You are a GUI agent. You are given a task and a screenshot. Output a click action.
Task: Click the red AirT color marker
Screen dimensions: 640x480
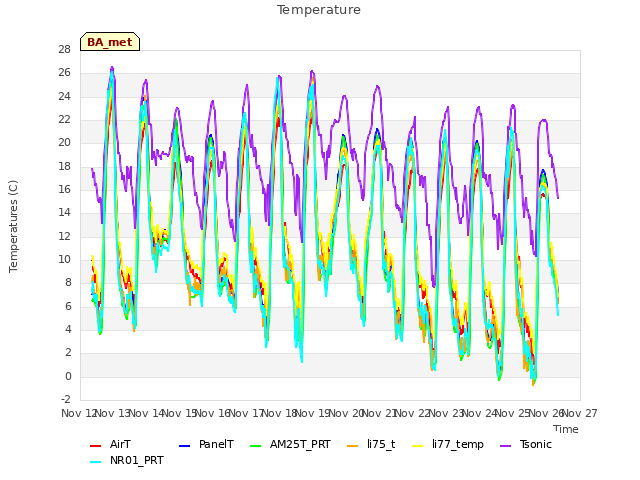(x=95, y=446)
